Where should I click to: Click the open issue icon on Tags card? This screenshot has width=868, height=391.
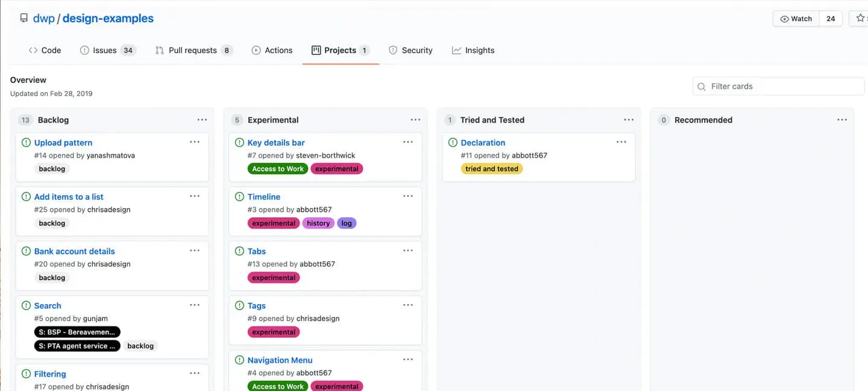click(x=239, y=306)
